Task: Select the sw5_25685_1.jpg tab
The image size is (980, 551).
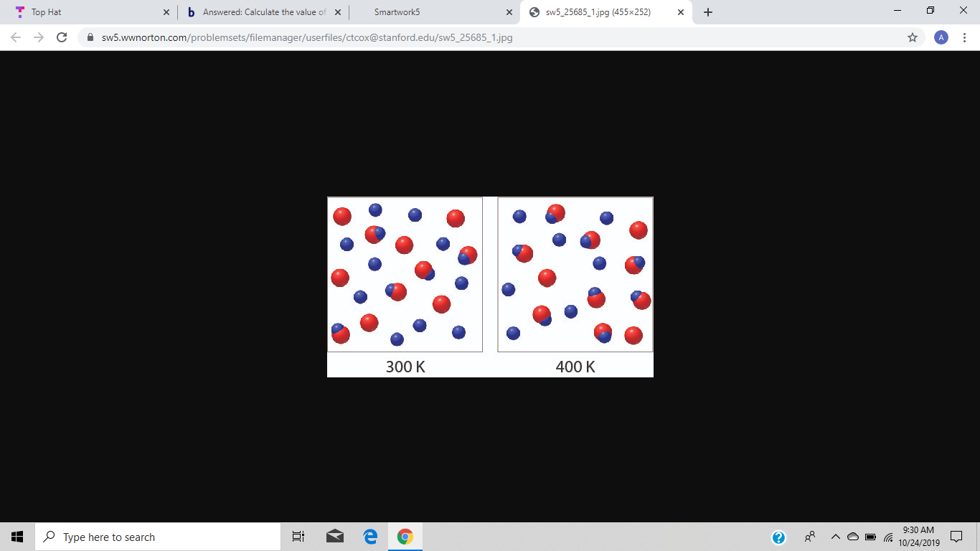Action: 606,12
